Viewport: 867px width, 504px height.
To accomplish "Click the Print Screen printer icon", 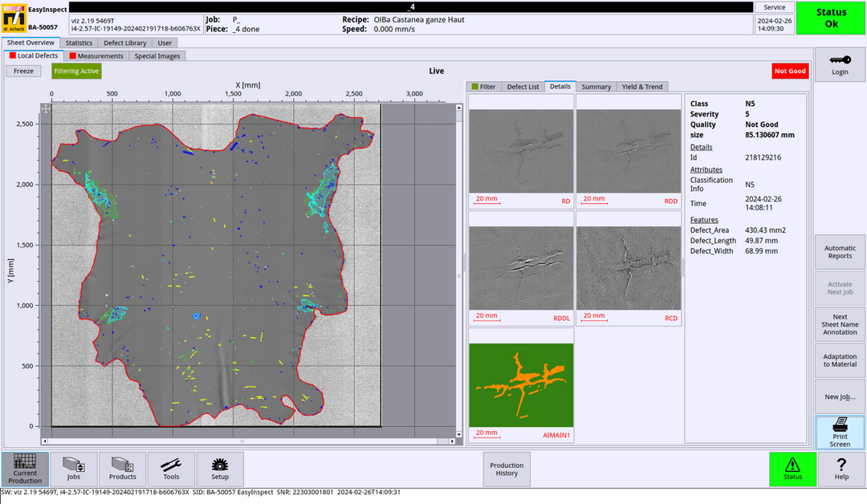I will click(840, 425).
